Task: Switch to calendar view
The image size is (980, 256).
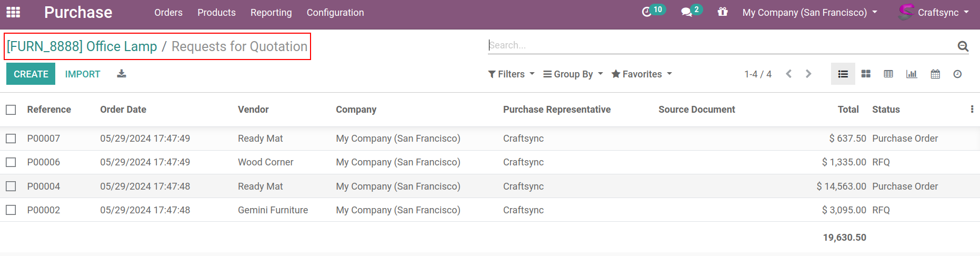Action: coord(935,74)
